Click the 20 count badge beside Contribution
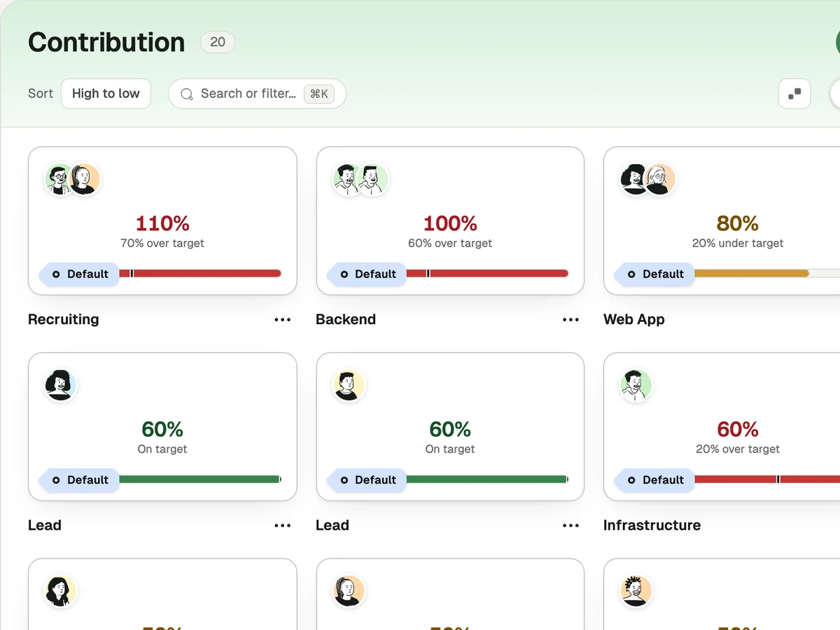Image resolution: width=840 pixels, height=630 pixels. 218,42
